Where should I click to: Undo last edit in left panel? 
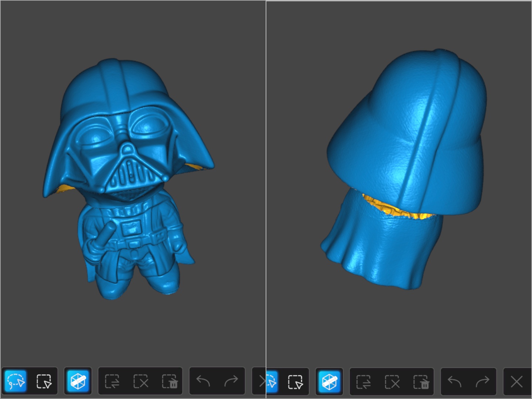point(203,381)
